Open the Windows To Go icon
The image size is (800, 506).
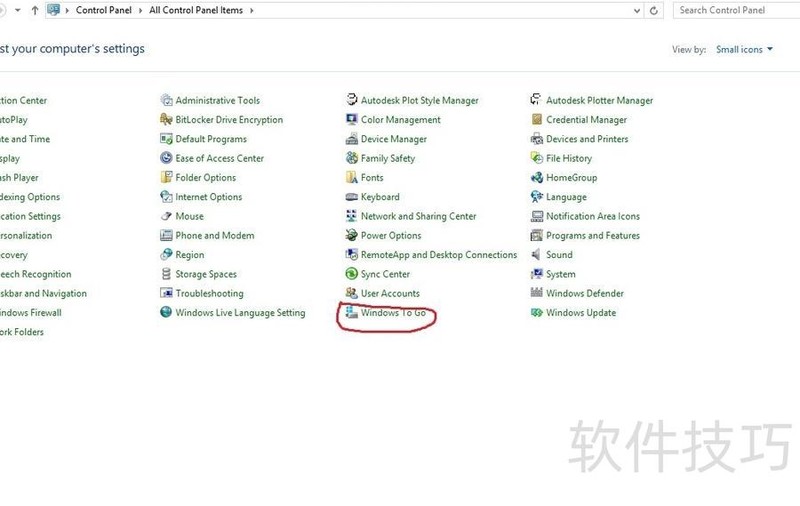pos(352,312)
